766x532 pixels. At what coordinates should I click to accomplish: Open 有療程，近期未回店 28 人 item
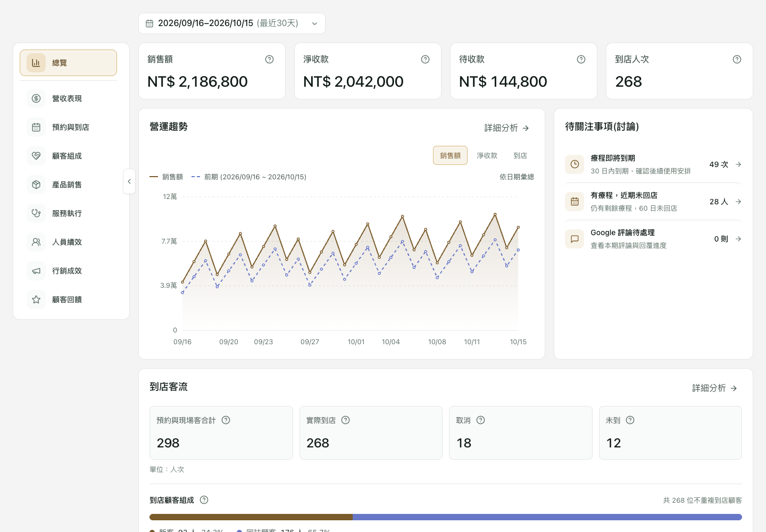pos(653,202)
